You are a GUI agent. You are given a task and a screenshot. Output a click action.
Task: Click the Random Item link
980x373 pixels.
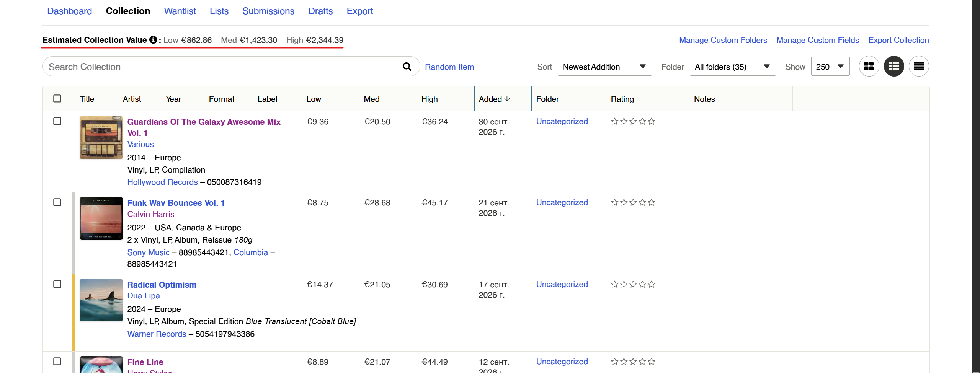click(449, 67)
